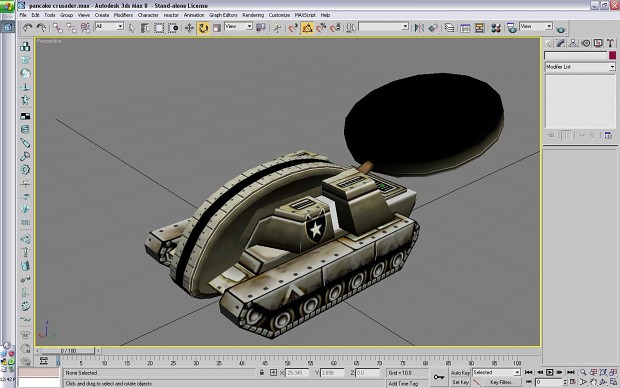Toggle the Angle Snap button

pos(307,28)
